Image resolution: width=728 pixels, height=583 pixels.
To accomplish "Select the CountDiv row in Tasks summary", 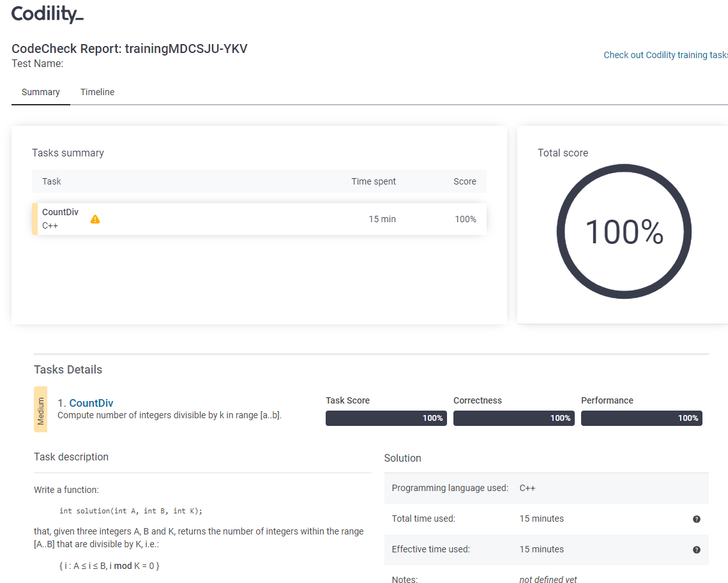I will pyautogui.click(x=259, y=219).
